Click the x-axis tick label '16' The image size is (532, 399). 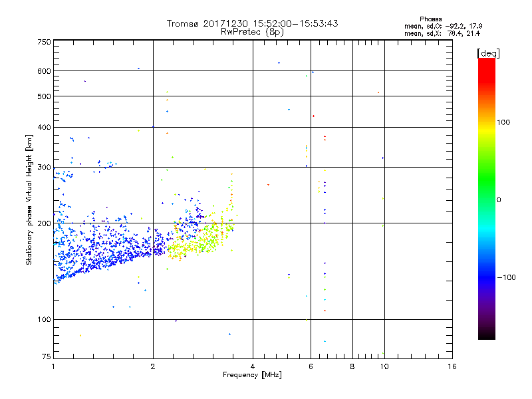(452, 366)
